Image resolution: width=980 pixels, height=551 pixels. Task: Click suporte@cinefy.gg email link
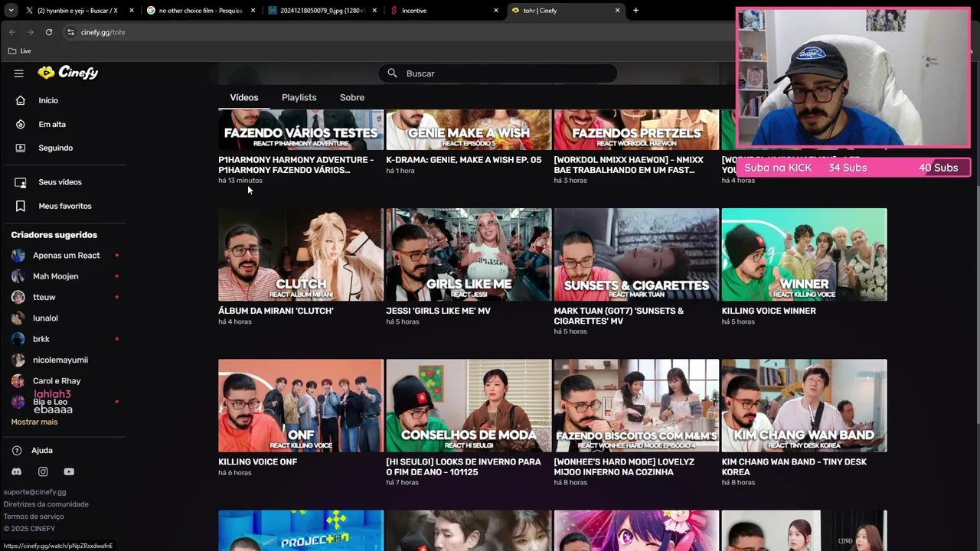[35, 492]
